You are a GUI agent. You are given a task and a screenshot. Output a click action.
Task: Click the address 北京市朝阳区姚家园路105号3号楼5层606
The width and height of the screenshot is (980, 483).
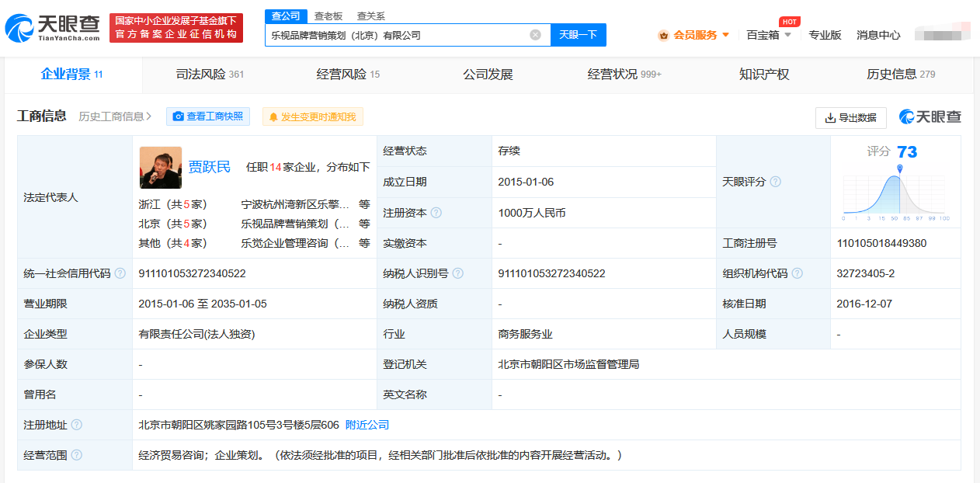click(239, 425)
